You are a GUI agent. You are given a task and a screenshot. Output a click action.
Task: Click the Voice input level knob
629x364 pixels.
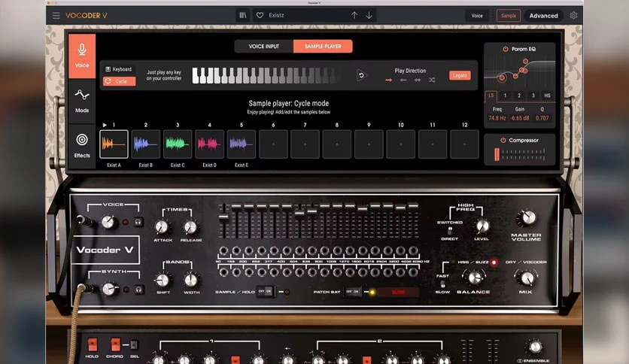point(108,222)
